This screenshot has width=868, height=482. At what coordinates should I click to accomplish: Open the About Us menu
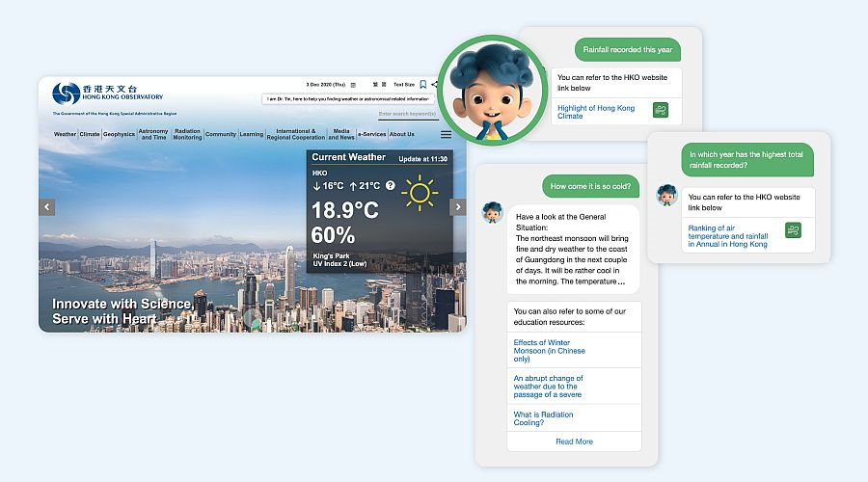[x=402, y=134]
